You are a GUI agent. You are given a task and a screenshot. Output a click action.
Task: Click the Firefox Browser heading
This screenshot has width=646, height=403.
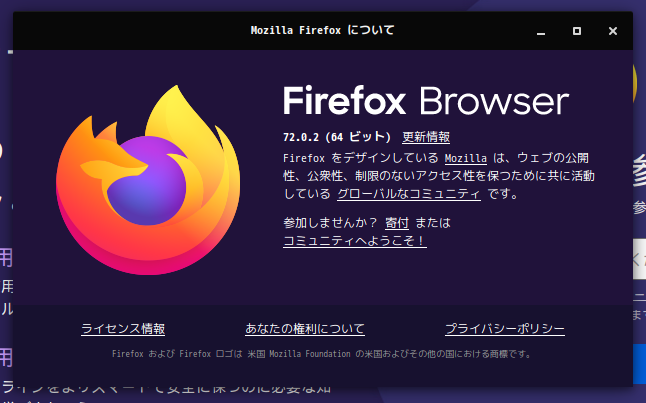(x=426, y=101)
